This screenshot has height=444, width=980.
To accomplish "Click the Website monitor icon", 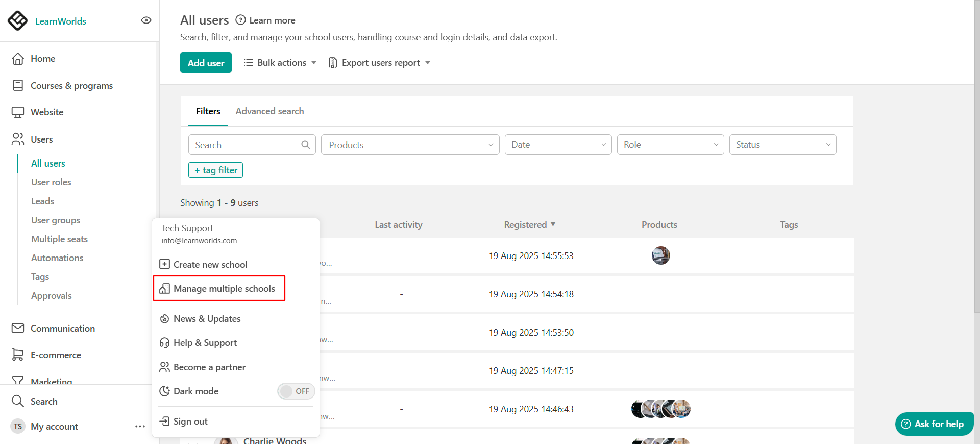I will click(18, 112).
